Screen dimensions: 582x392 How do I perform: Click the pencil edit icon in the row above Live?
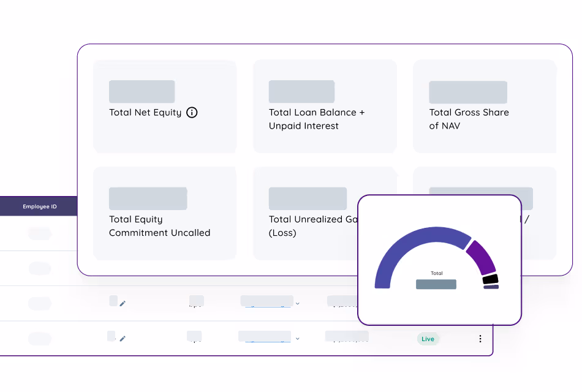[123, 304]
